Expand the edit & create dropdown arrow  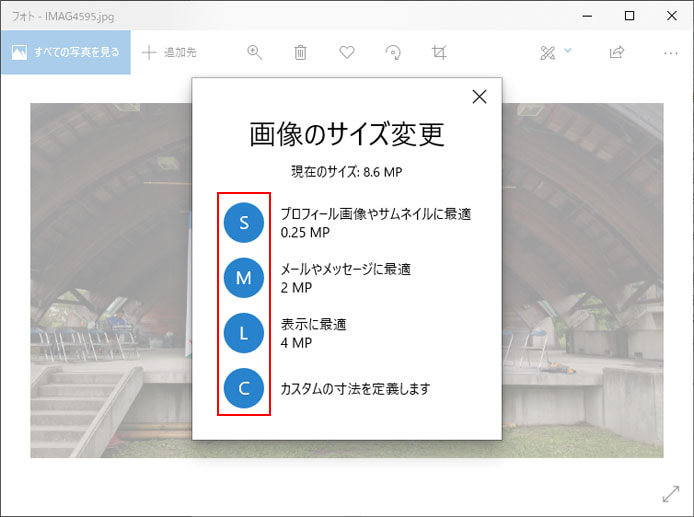tap(568, 50)
